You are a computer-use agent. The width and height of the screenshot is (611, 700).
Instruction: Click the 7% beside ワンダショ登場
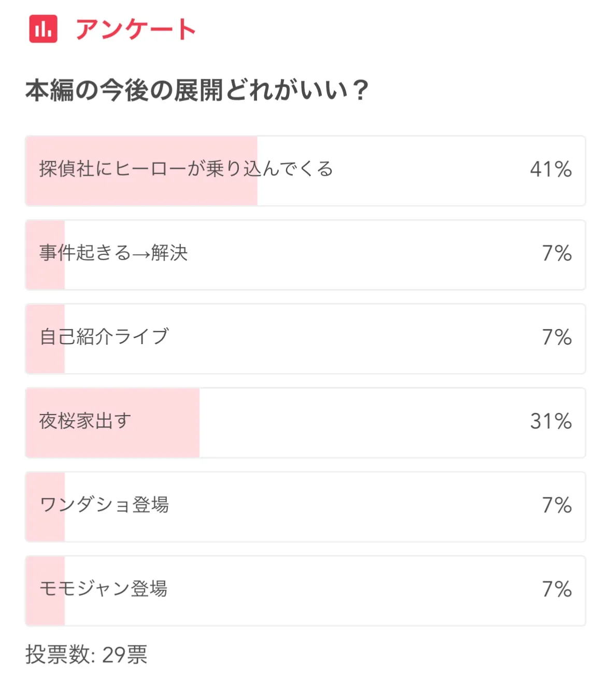557,505
